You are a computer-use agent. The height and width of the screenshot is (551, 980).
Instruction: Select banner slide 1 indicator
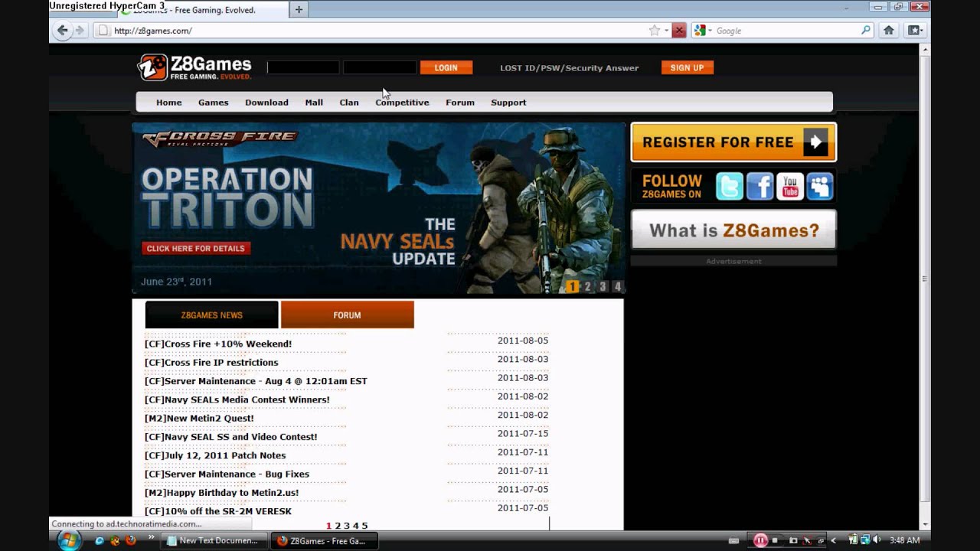tap(573, 287)
